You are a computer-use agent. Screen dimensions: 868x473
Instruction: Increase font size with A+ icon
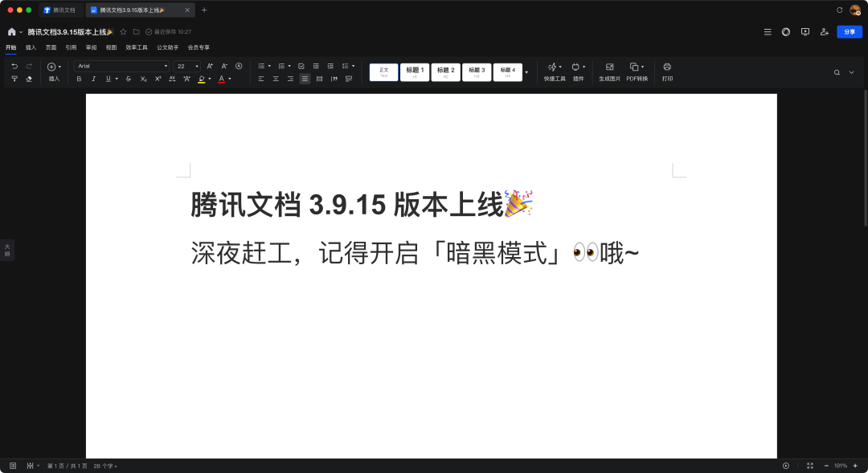pyautogui.click(x=210, y=67)
